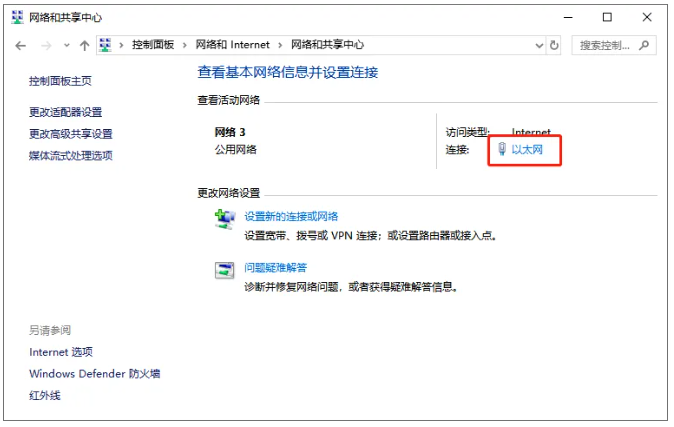Viewport: 674px width, 427px height.
Task: Click the 公用网络 network type text
Action: pyautogui.click(x=236, y=150)
